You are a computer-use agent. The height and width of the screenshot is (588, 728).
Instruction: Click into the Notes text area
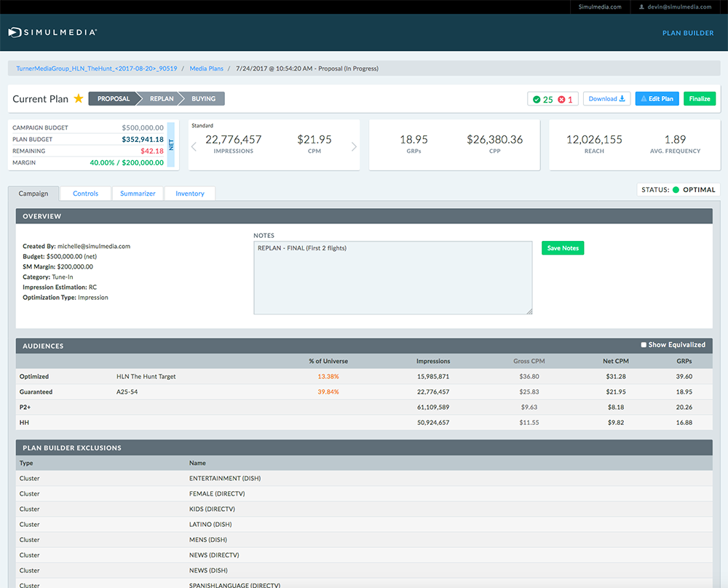(393, 277)
